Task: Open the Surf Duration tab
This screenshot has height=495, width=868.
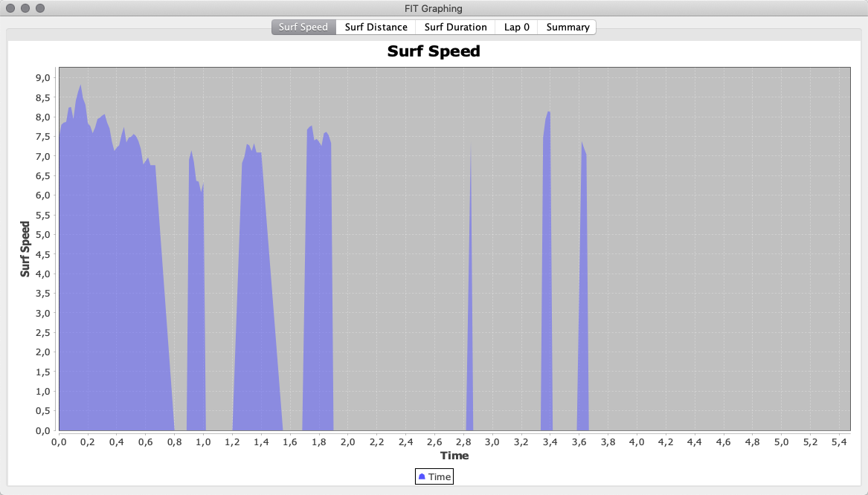Action: coord(455,27)
